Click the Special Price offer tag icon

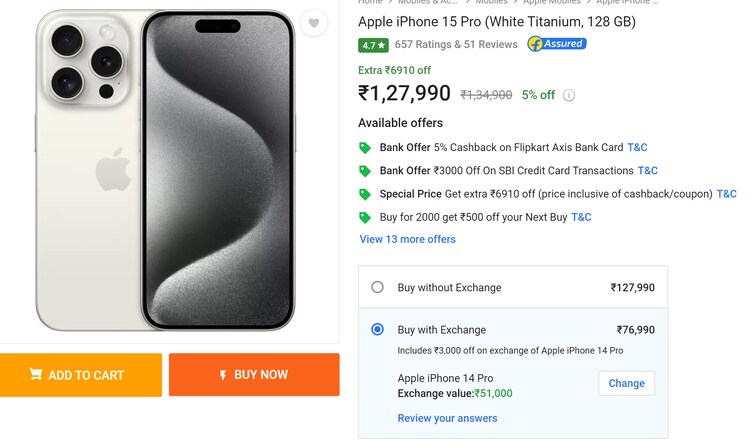pos(365,194)
